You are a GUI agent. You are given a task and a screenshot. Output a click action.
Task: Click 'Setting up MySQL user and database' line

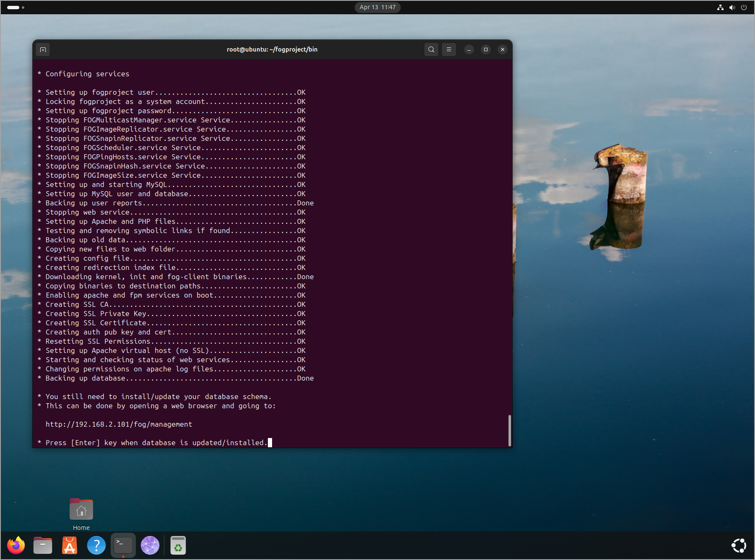tap(171, 194)
